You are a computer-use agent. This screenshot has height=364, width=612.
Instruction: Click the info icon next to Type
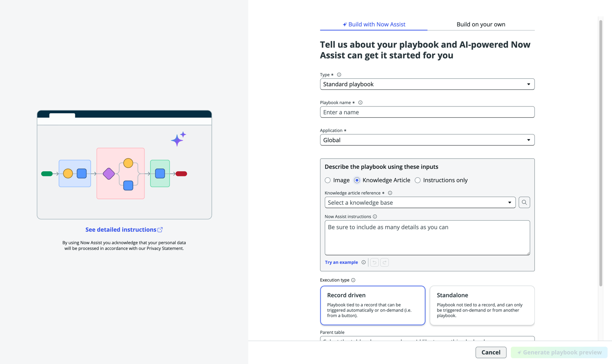(339, 75)
